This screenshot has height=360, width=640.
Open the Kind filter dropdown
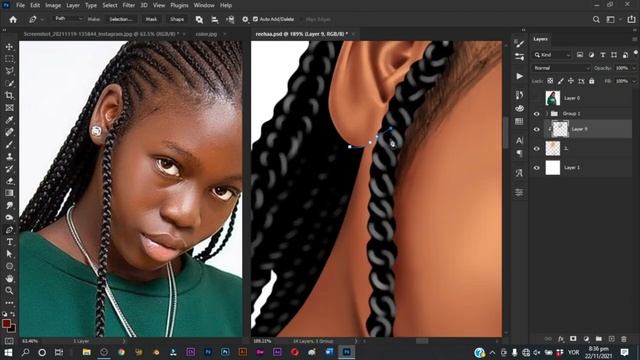pos(553,55)
